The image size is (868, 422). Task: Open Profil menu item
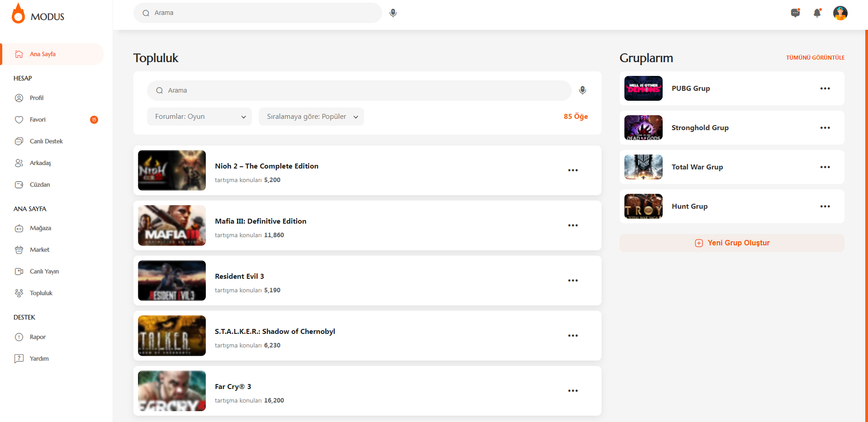tap(37, 98)
